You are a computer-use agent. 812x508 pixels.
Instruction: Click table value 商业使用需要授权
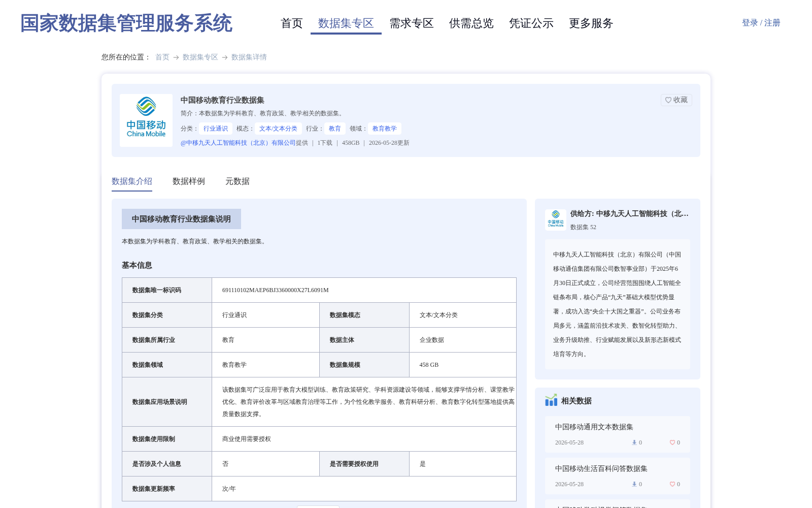[247, 439]
